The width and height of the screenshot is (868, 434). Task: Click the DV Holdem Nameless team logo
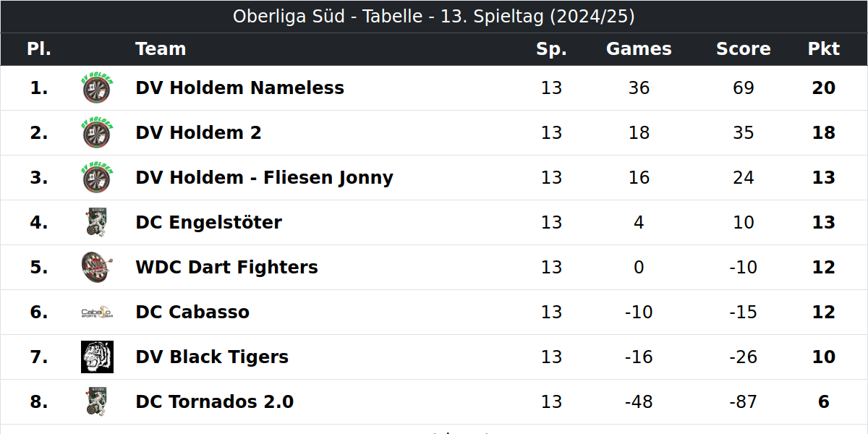97,88
